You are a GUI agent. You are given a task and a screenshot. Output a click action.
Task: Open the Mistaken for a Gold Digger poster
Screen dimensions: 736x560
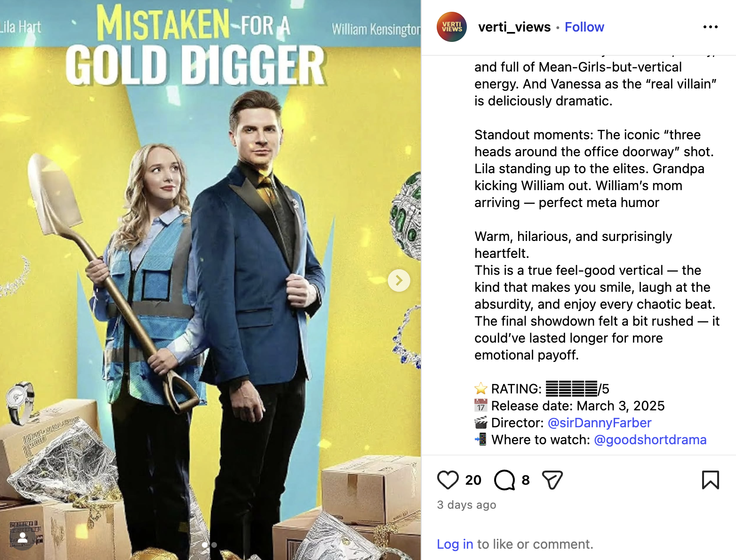pyautogui.click(x=210, y=280)
